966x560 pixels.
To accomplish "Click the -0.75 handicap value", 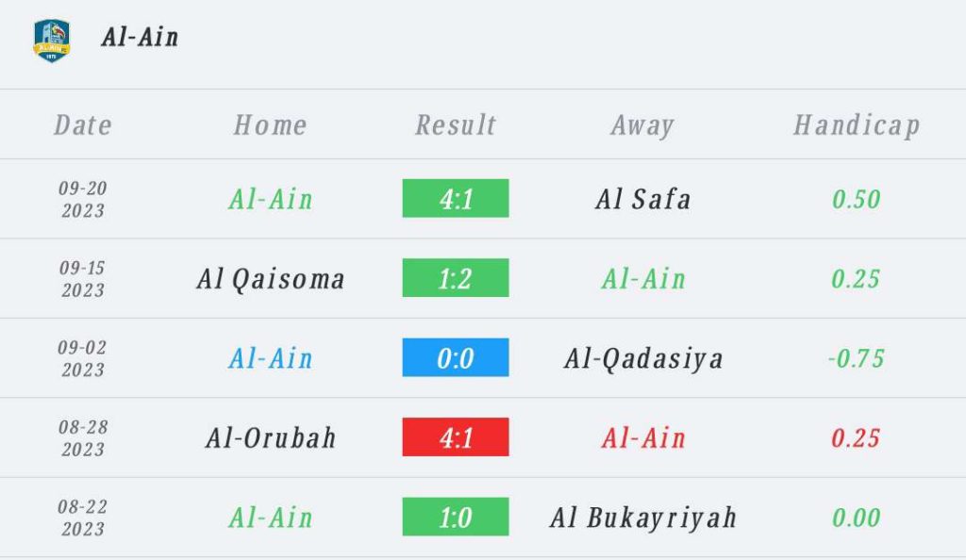I will tap(857, 358).
